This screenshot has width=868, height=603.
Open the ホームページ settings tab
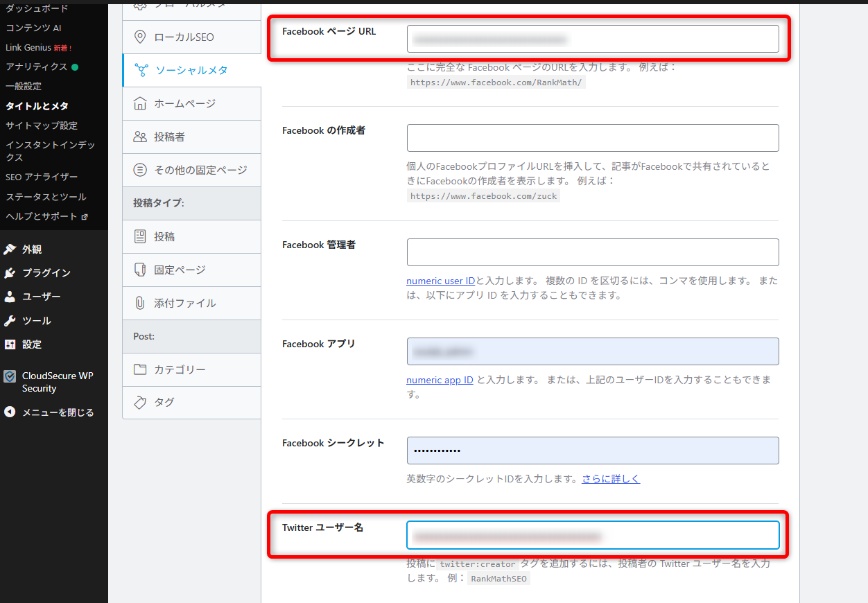click(x=191, y=103)
